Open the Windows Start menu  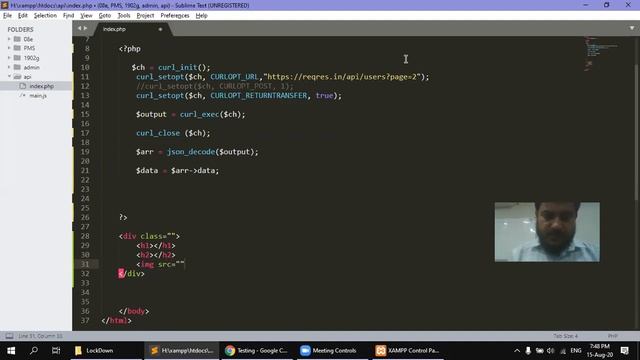click(x=11, y=351)
